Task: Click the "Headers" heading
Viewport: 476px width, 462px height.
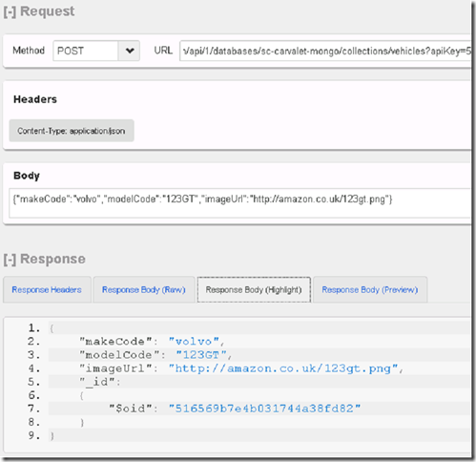Action: [35, 99]
